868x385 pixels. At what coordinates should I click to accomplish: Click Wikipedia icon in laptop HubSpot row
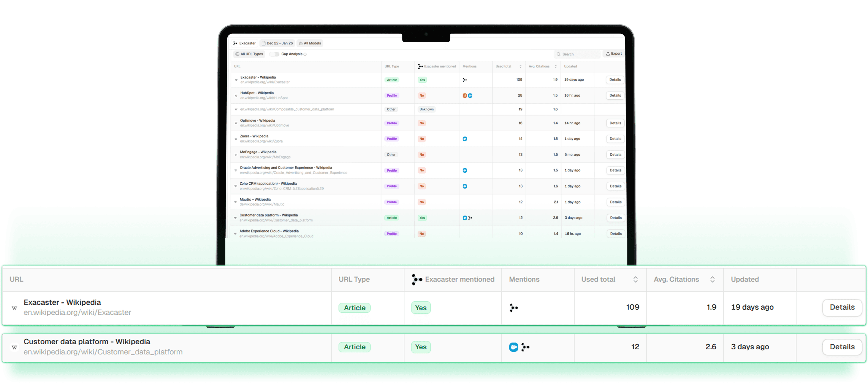pos(236,96)
